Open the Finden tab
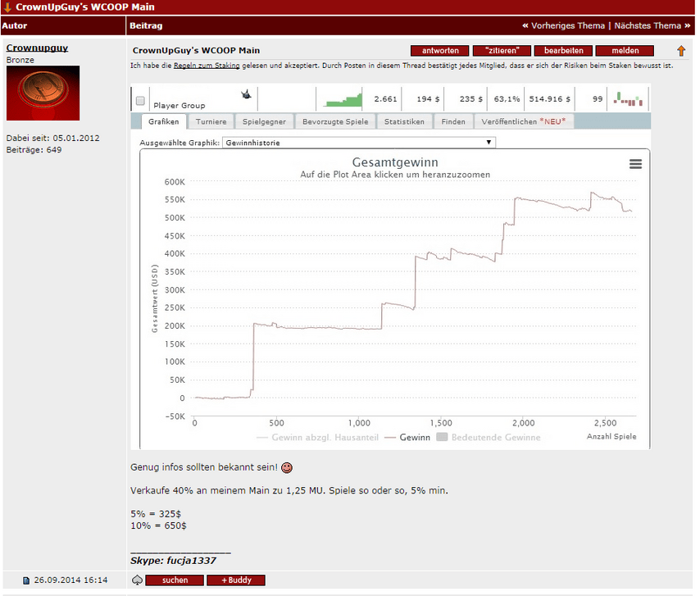The image size is (700, 596). 453,121
